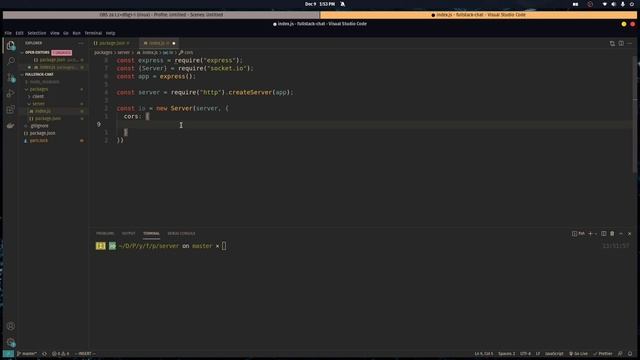Collapse the server folder
The width and height of the screenshot is (640, 360).
click(38, 104)
